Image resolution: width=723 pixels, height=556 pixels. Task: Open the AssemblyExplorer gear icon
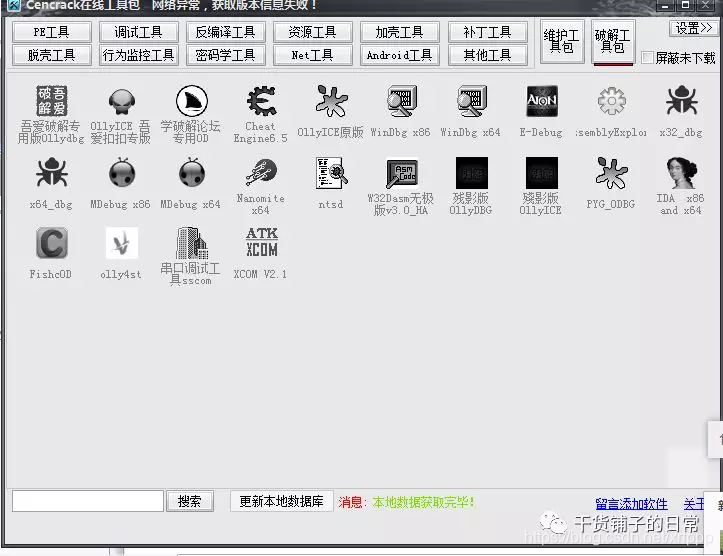(x=611, y=101)
